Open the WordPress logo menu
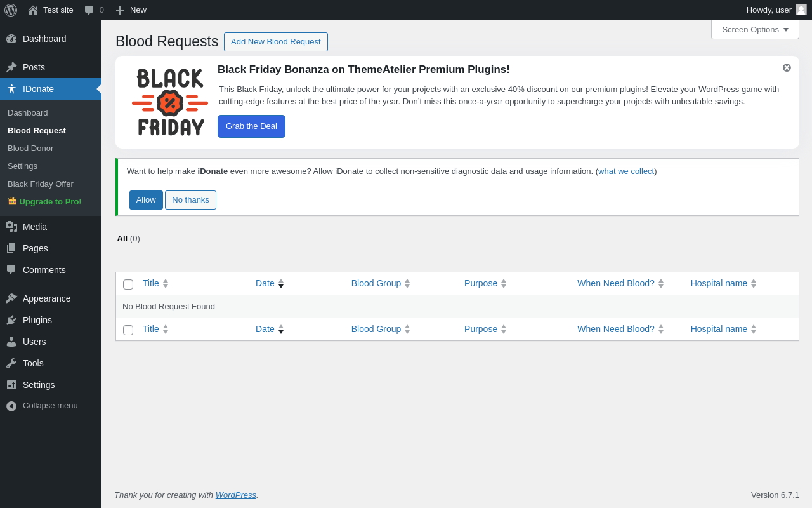 coord(11,10)
